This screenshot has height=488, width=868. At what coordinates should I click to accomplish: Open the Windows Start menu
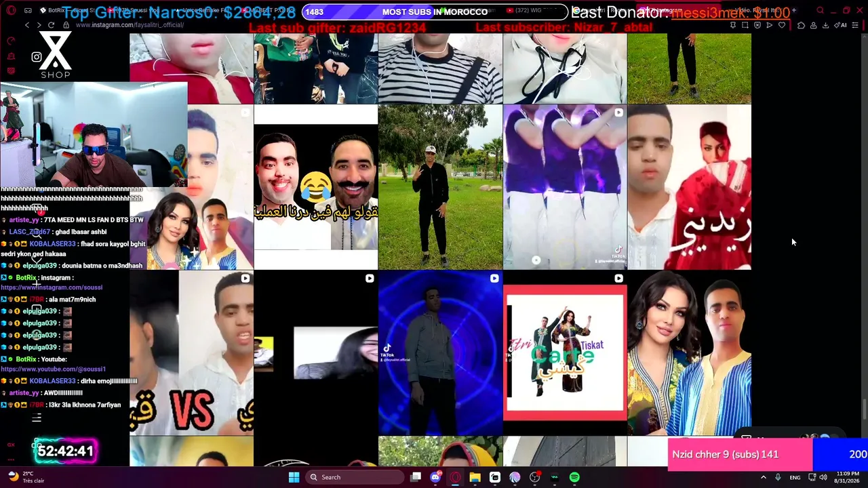pyautogui.click(x=294, y=477)
